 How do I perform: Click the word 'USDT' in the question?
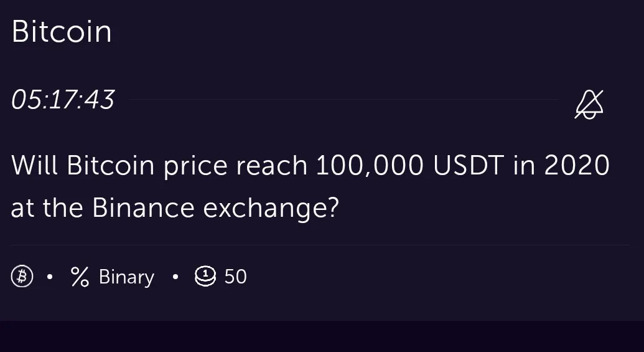coord(469,165)
